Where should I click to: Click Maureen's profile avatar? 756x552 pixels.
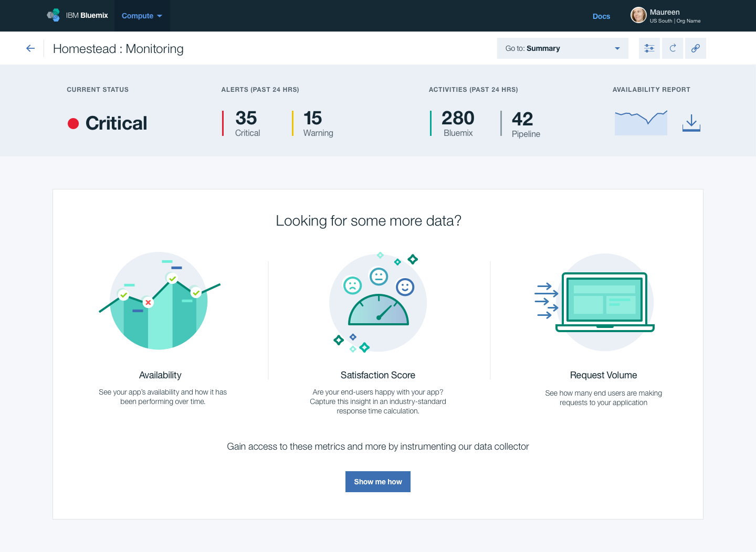click(638, 15)
